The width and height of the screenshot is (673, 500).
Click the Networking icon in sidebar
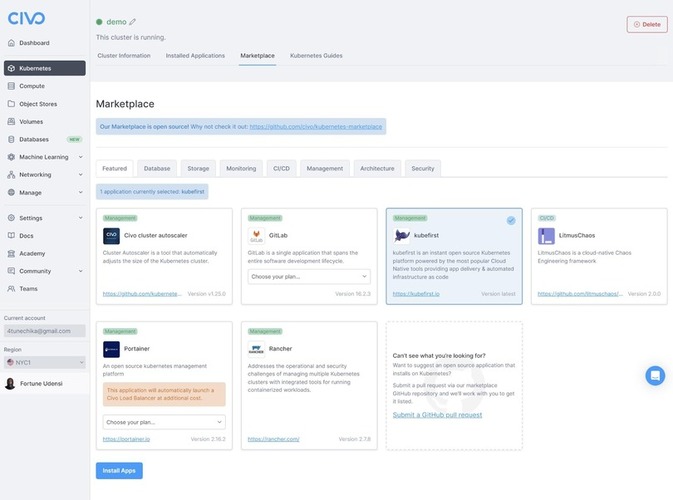coord(12,175)
